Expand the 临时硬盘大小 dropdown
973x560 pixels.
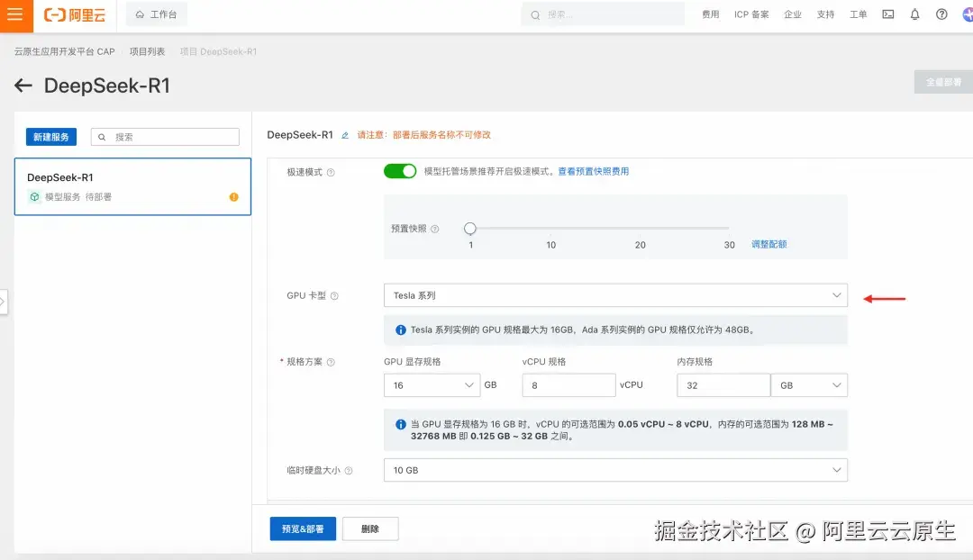tap(616, 469)
